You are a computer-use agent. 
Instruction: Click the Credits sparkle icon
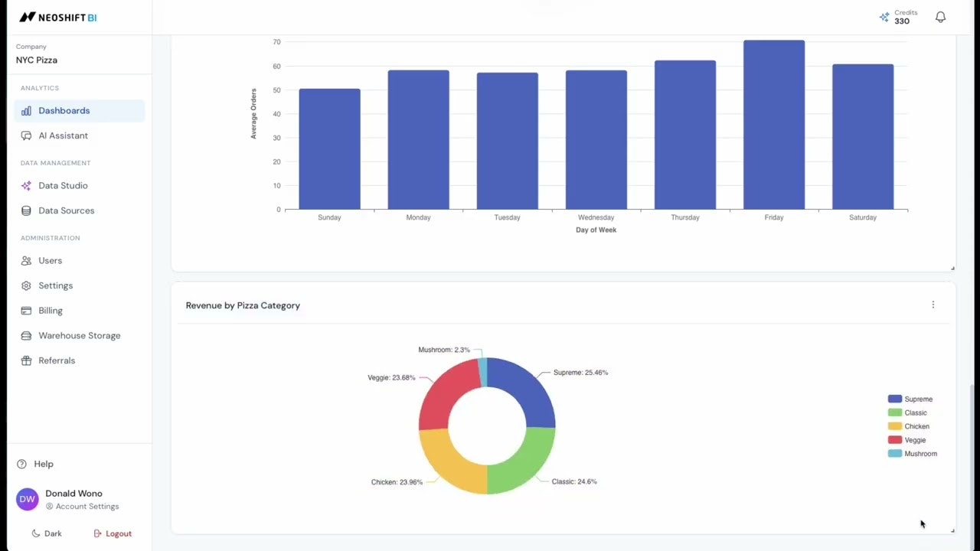pos(884,17)
